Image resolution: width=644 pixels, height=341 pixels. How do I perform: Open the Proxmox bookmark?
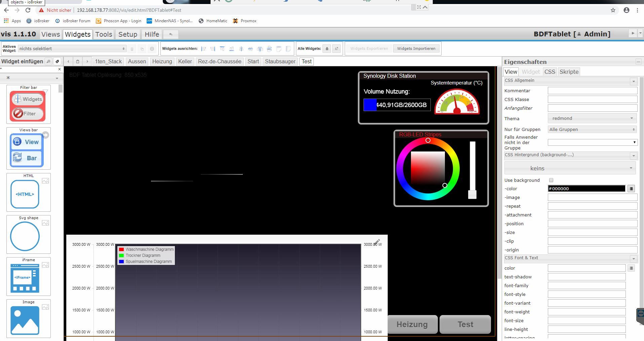(x=245, y=21)
